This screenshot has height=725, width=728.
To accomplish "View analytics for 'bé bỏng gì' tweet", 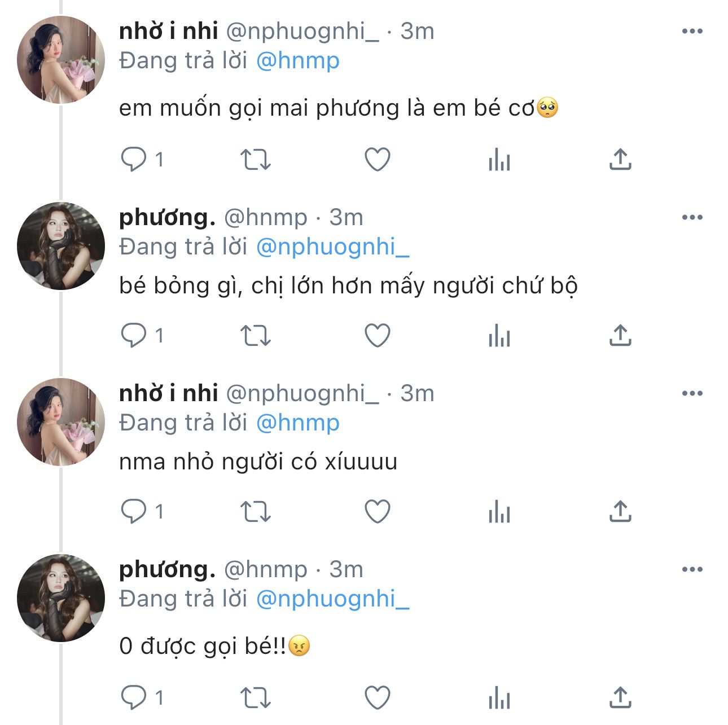I will [499, 336].
